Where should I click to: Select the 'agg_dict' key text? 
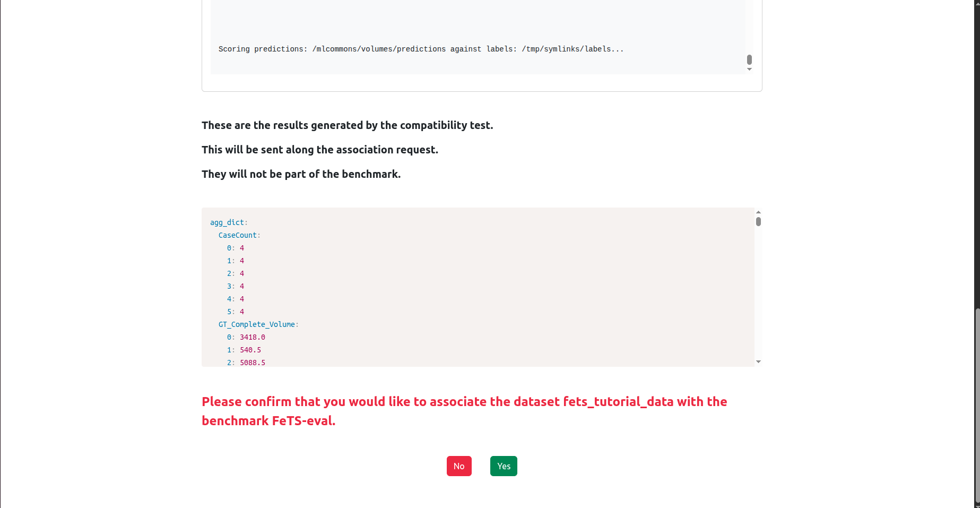coord(227,222)
